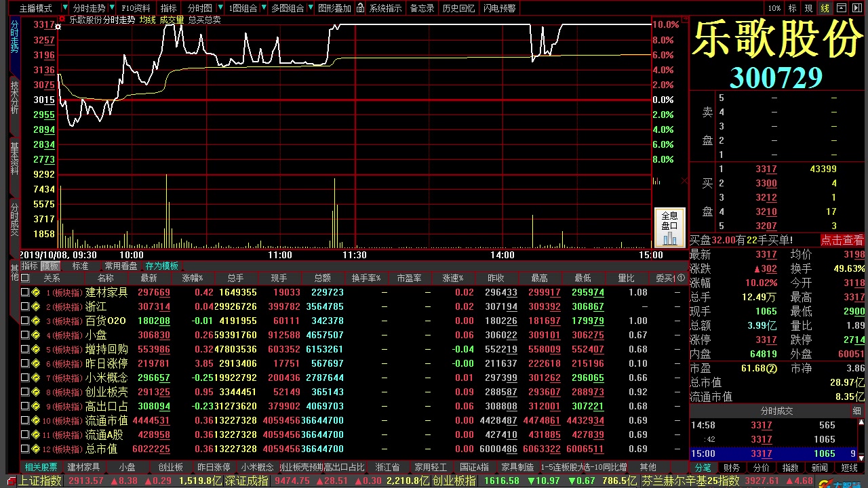Click the collapse-panel icon at top right
The height and width of the screenshot is (488, 868).
point(842,8)
